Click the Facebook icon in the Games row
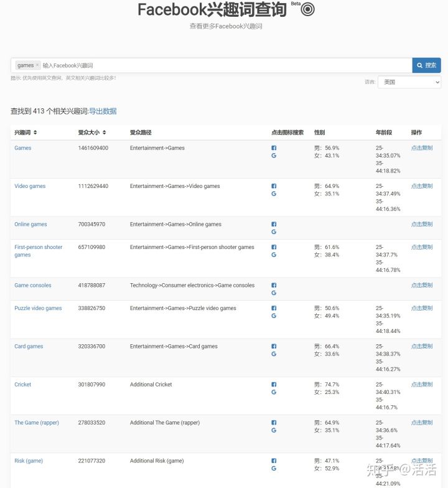Image resolution: width=448 pixels, height=488 pixels. click(274, 148)
